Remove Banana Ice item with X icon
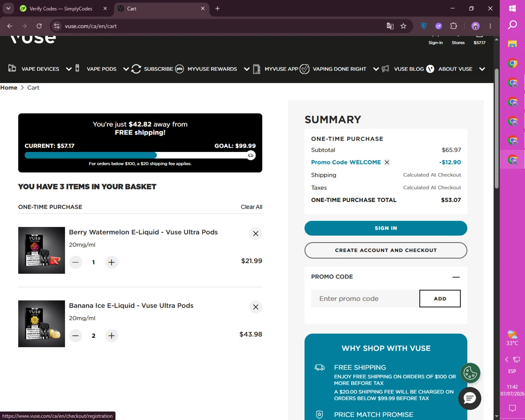Image resolution: width=525 pixels, height=420 pixels. click(255, 307)
